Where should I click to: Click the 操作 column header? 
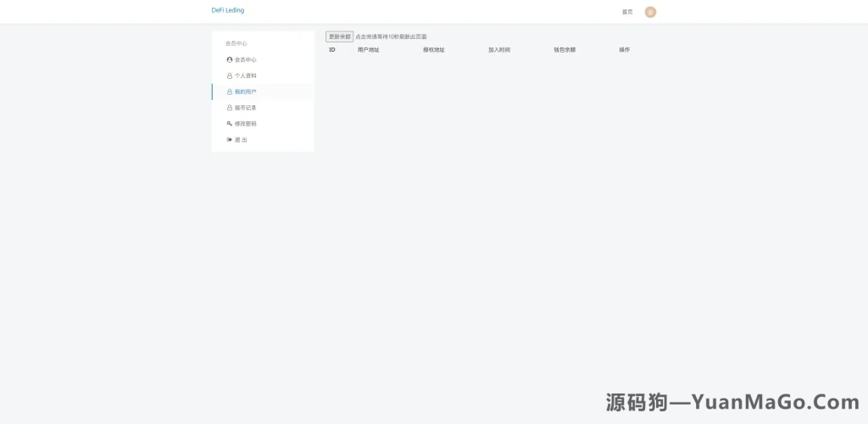(x=625, y=50)
